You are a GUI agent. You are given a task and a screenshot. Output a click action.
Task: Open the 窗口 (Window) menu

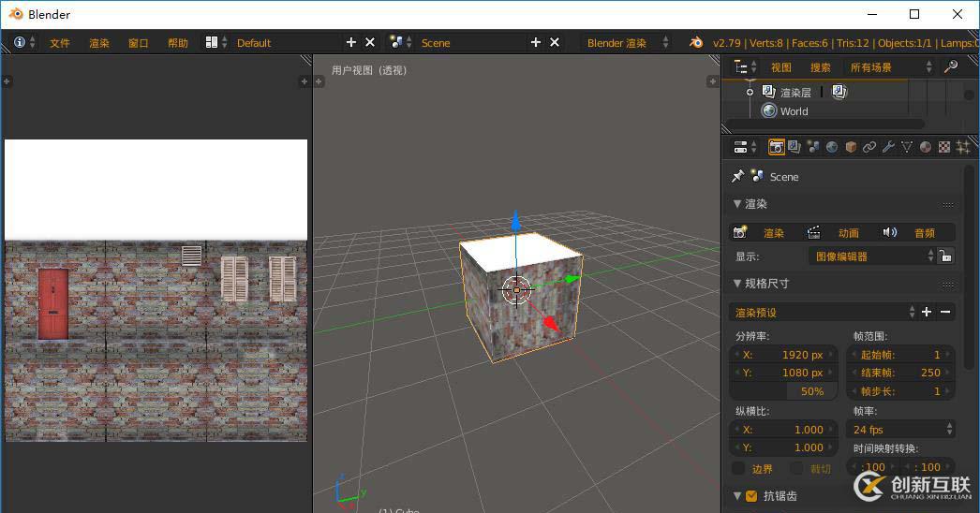click(139, 43)
